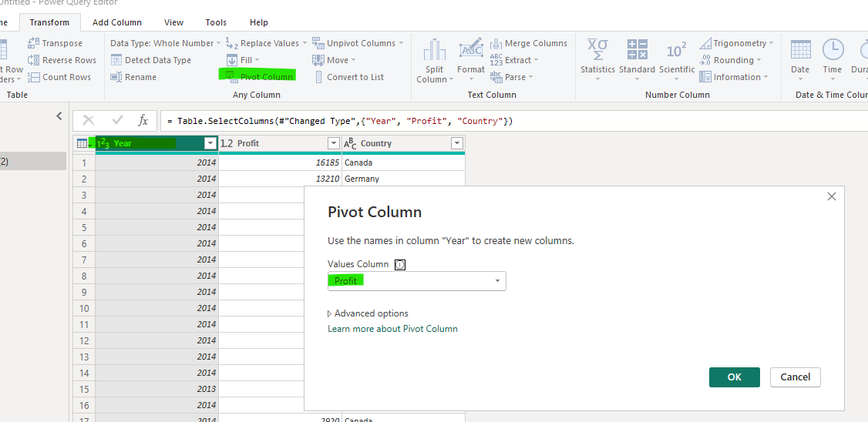Click inside the formula bar
Viewport: 868px width, 422px height.
[512, 121]
